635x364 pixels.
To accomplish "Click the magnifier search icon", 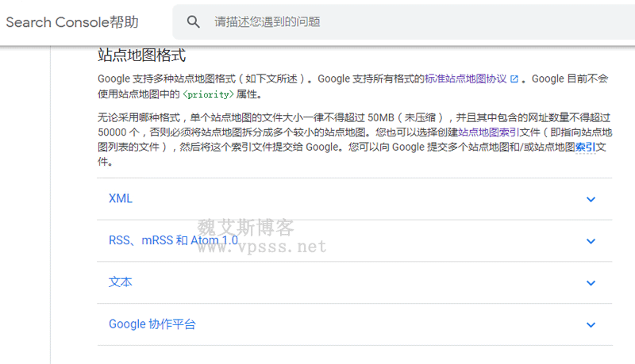I will 193,22.
